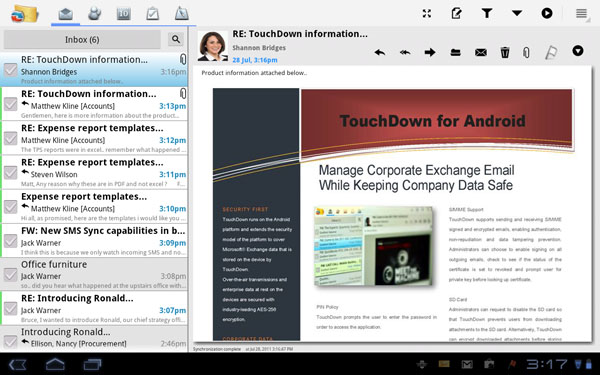
Task: Switch to the Calendar tab
Action: coord(123,14)
